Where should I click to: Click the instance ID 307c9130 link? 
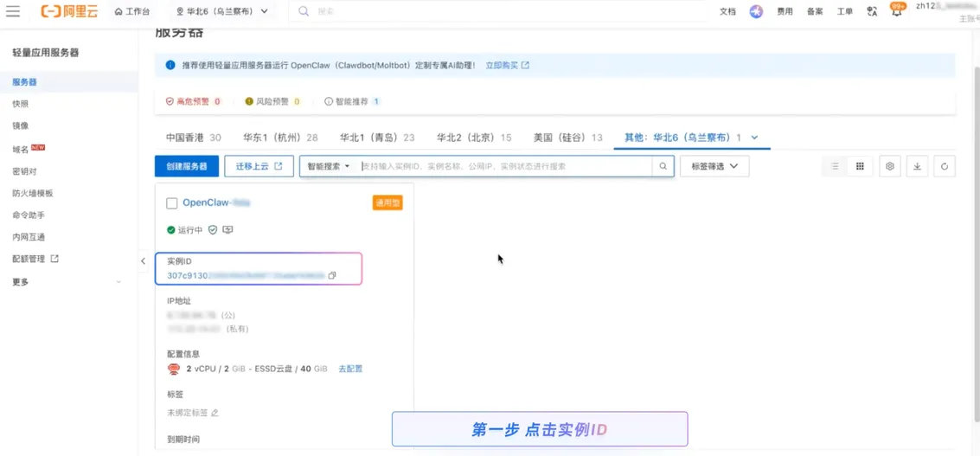[x=246, y=275]
